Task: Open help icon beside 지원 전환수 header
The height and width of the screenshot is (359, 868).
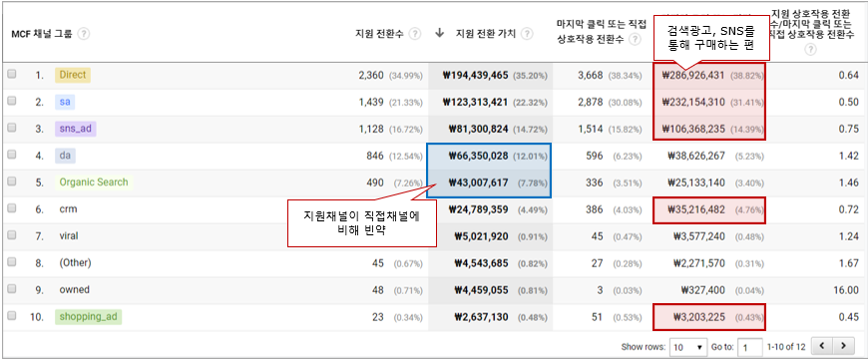Action: [x=415, y=34]
